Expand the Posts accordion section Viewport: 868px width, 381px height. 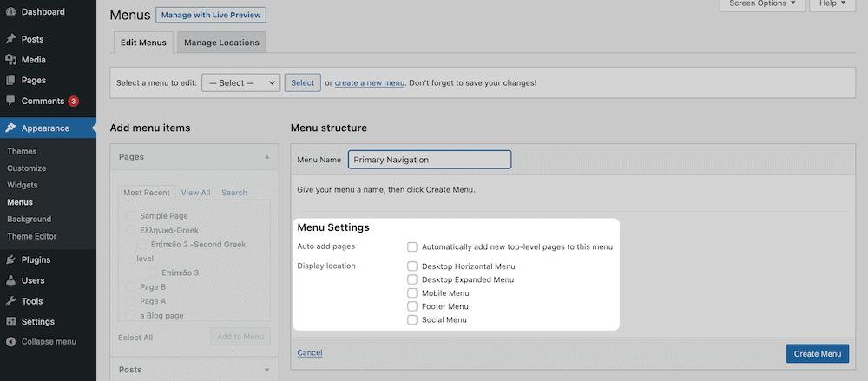point(194,370)
